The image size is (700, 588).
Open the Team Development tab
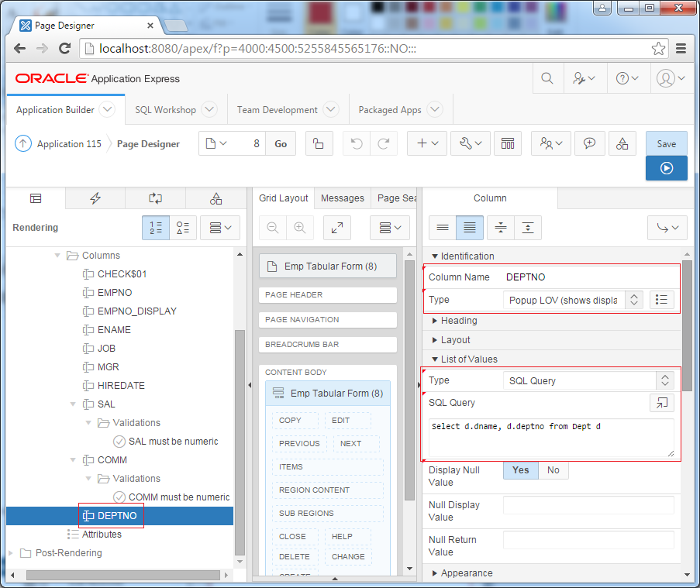click(278, 110)
